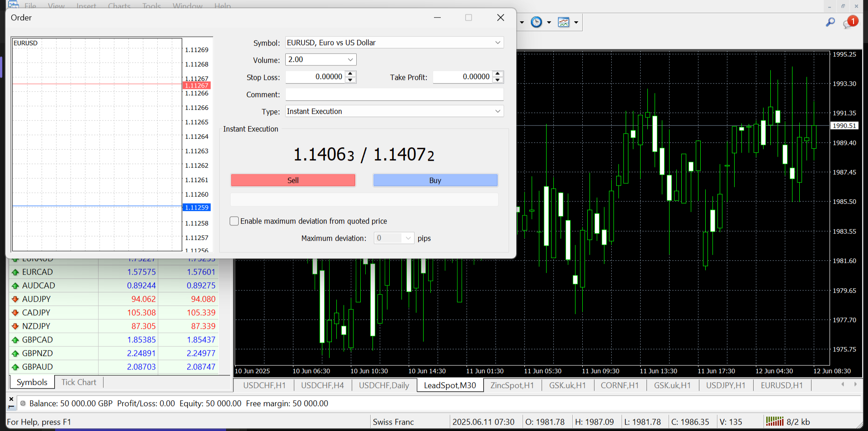Open the ZincSpot,H1 chart tab
This screenshot has height=431, width=868.
pos(512,385)
